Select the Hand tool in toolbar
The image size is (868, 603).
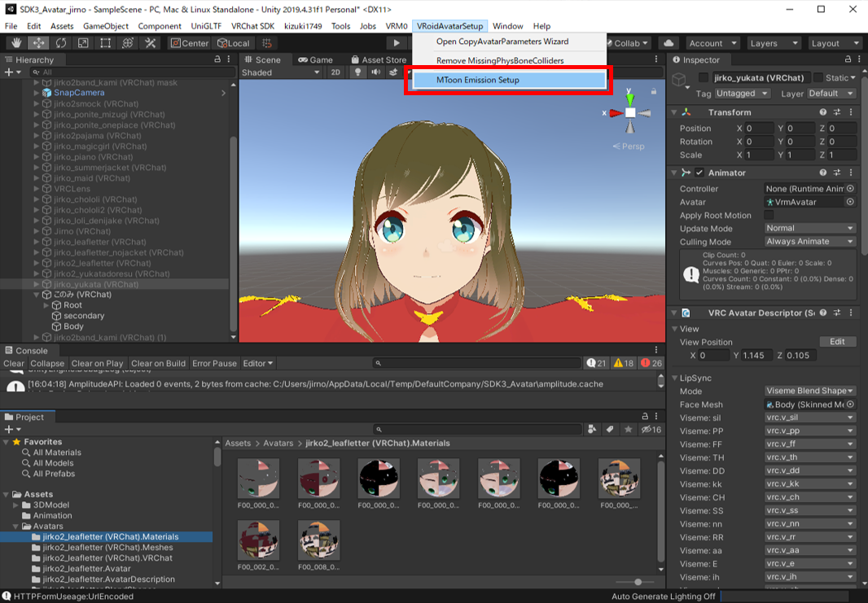[15, 43]
